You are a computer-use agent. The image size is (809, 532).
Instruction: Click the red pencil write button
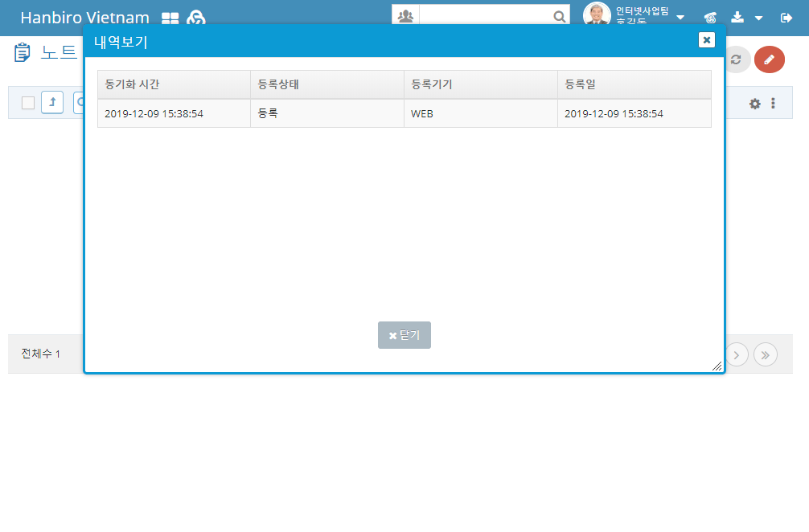tap(770, 59)
